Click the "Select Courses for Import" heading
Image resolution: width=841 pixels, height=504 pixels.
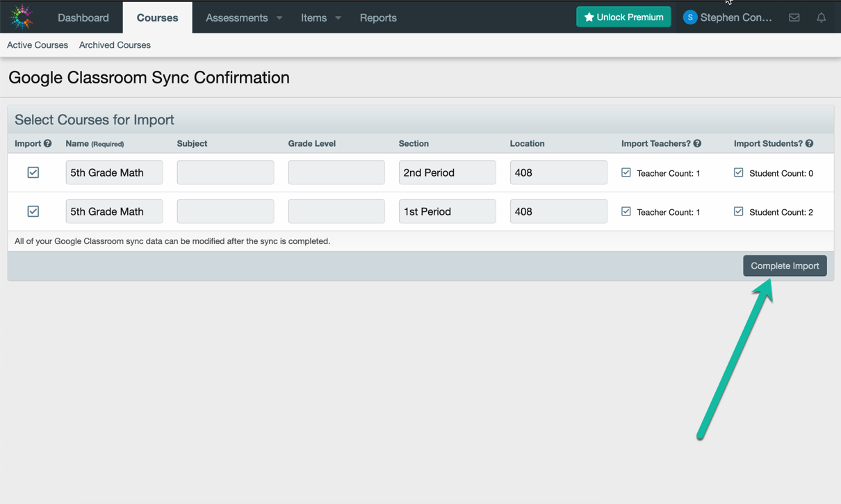click(x=95, y=120)
